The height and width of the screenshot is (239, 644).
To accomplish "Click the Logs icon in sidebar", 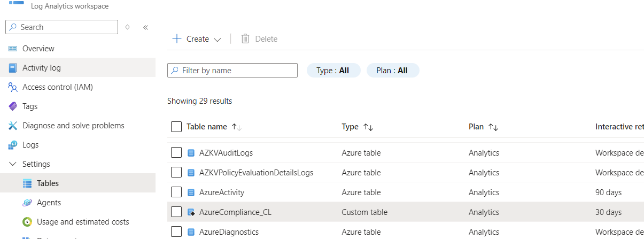I will pos(13,145).
